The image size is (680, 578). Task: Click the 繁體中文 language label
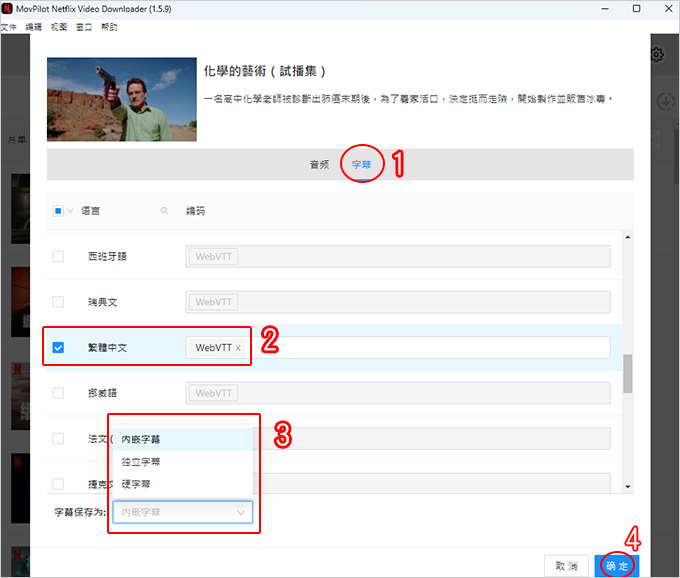(x=107, y=347)
